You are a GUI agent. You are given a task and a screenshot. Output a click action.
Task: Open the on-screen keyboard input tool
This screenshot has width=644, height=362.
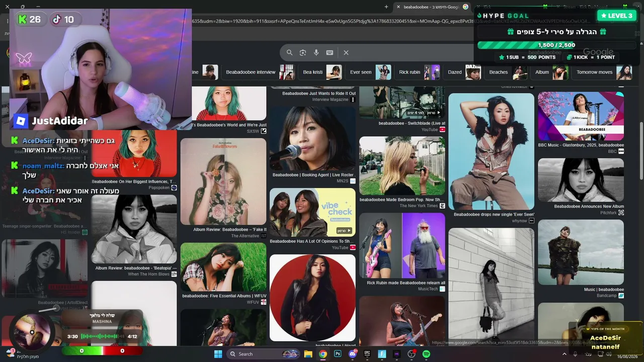(330, 52)
